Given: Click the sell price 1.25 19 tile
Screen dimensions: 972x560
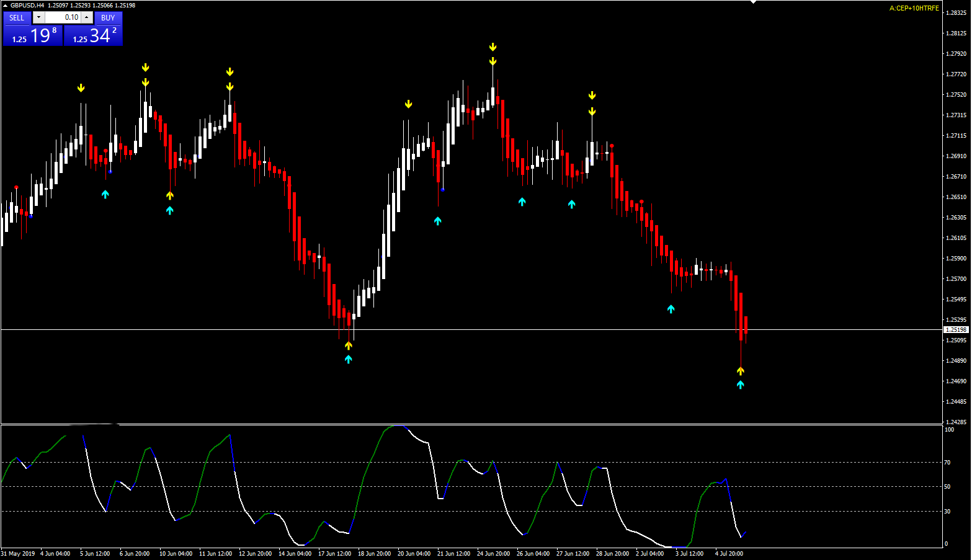Looking at the screenshot, I should 33,35.
